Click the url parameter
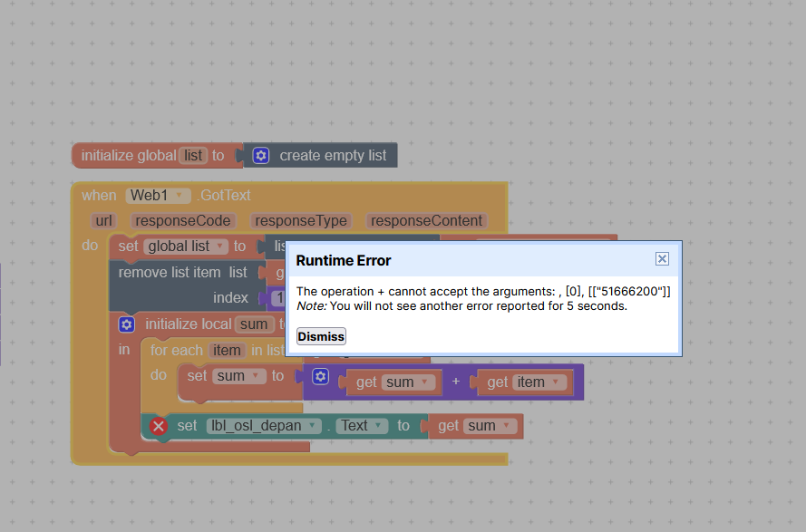 tap(104, 221)
